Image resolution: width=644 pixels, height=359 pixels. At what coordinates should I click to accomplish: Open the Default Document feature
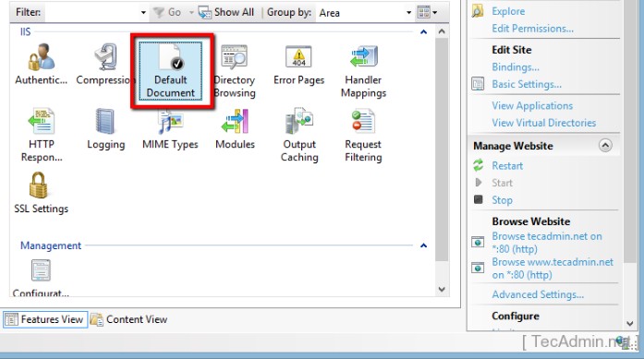tap(170, 70)
